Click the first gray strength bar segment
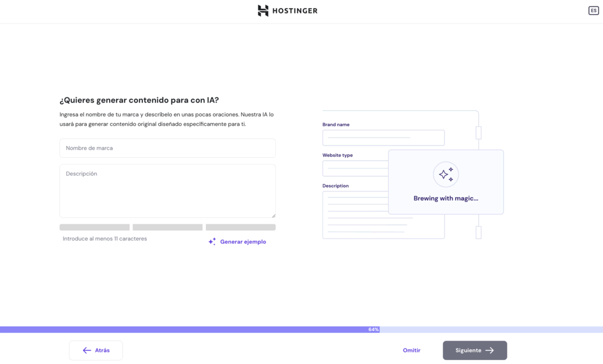The height and width of the screenshot is (364, 603). [94, 227]
